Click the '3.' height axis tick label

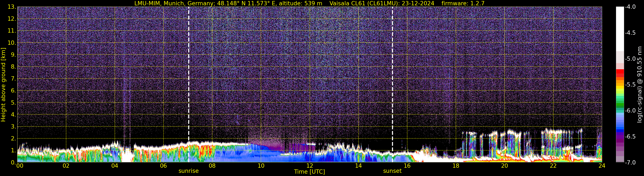point(13,127)
